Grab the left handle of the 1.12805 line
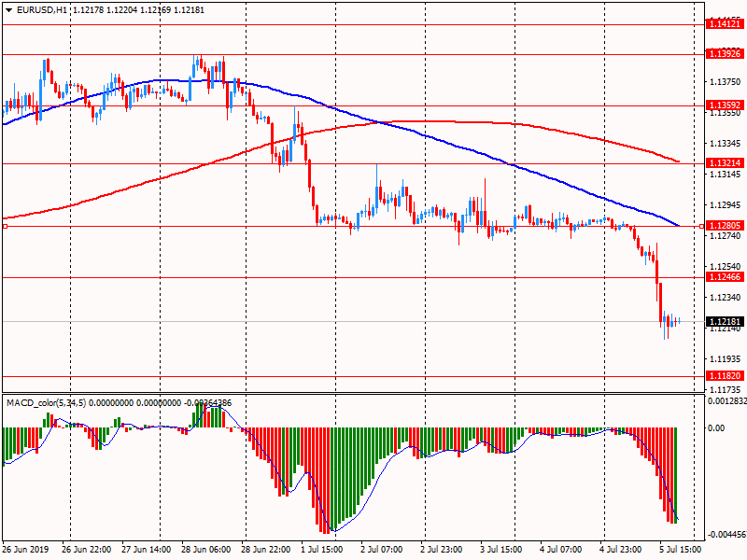747x560 pixels. tap(5, 226)
